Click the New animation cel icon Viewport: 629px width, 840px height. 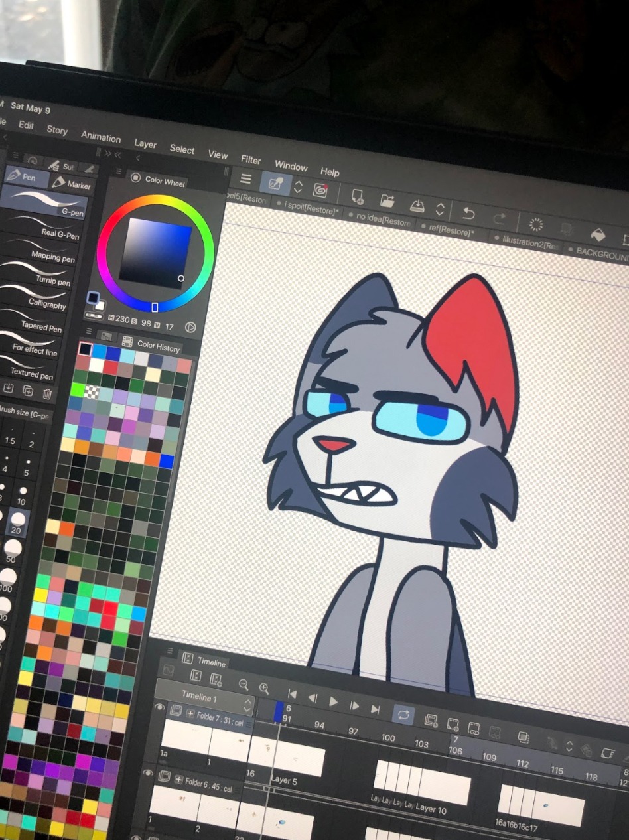pyautogui.click(x=453, y=723)
